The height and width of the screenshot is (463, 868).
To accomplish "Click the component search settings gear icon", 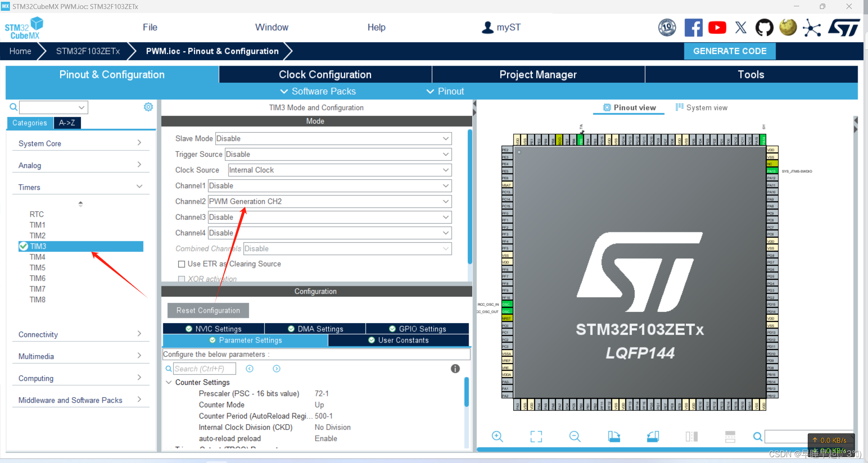I will click(x=148, y=107).
